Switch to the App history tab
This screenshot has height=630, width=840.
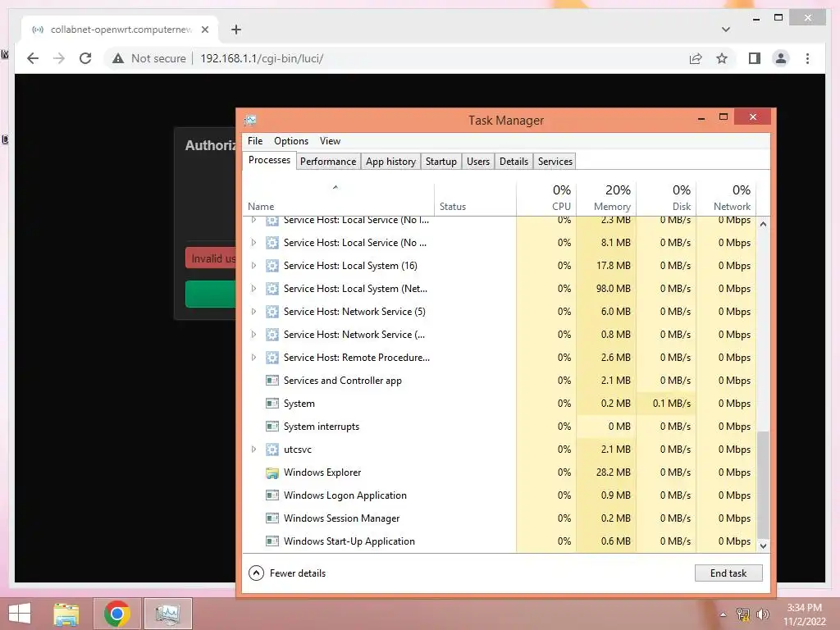click(x=390, y=162)
